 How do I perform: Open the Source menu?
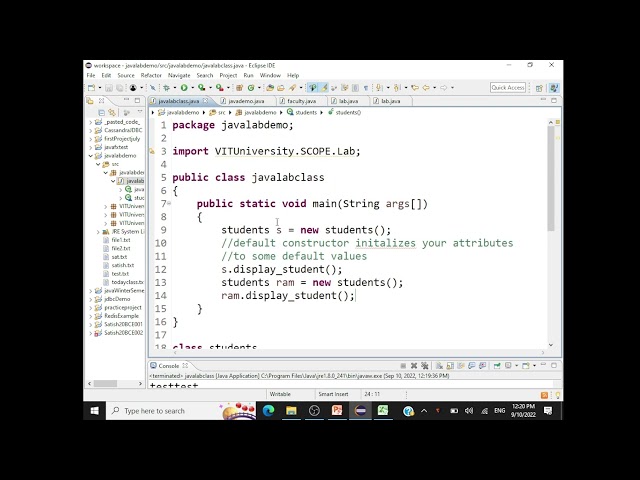126,76
